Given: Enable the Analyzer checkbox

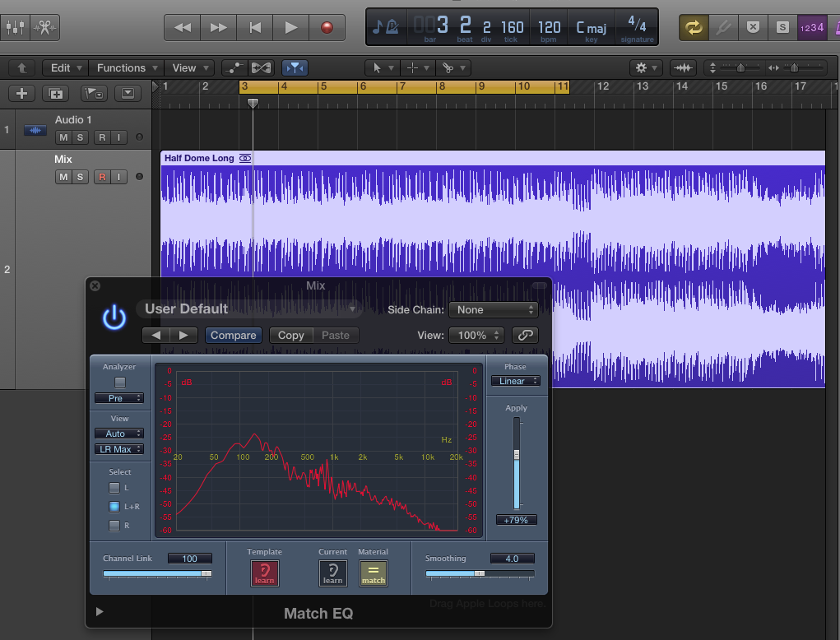Looking at the screenshot, I should pos(120,383).
